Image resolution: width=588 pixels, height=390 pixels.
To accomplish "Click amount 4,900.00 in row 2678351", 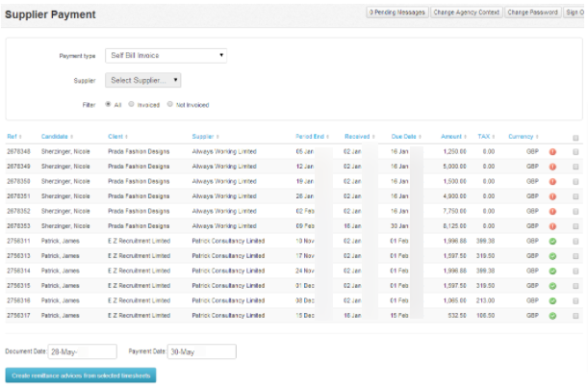I will coord(454,195).
